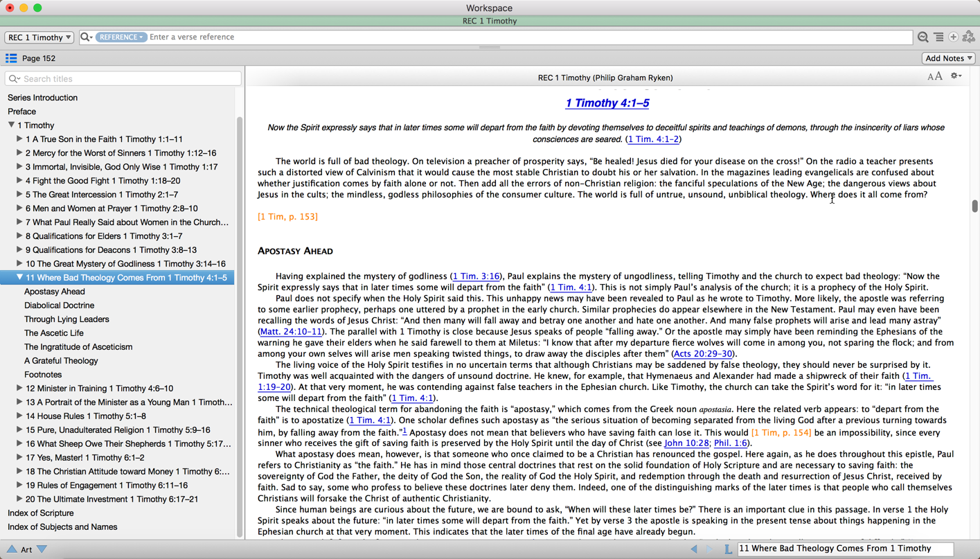Image resolution: width=980 pixels, height=559 pixels.
Task: Click the down triangle beside Art
Action: pyautogui.click(x=42, y=549)
